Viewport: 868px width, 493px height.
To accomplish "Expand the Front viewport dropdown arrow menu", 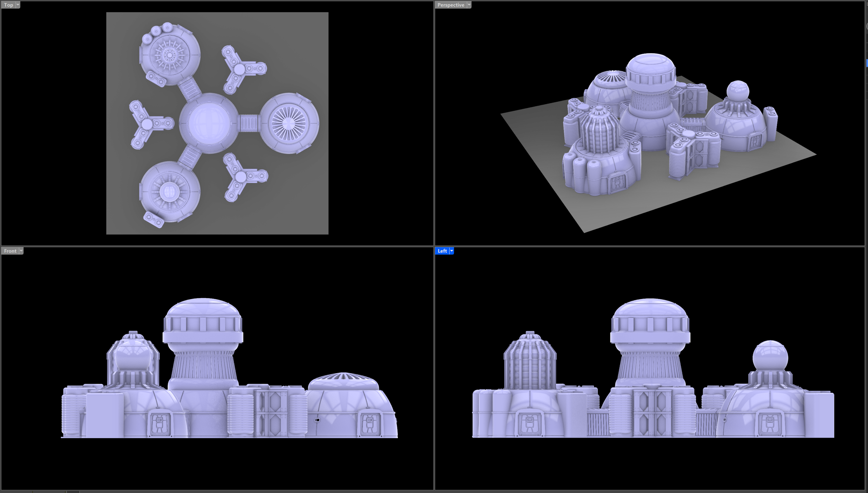I will pyautogui.click(x=21, y=251).
